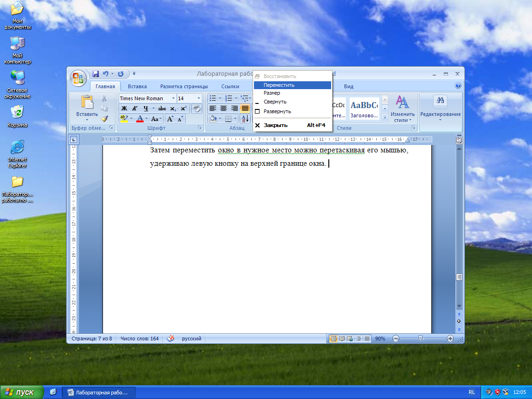Screen dimensions: 532x399
Task: Switch to the Вставка ribbon tab
Action: coord(137,86)
